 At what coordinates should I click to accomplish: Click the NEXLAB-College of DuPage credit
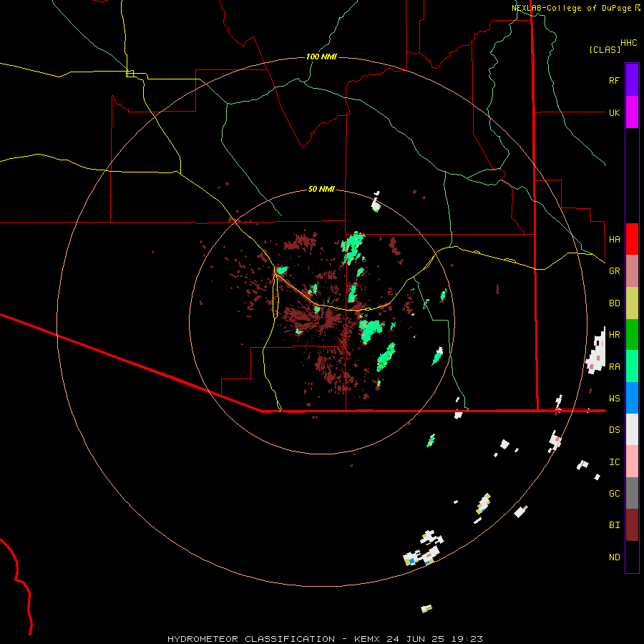[x=576, y=8]
